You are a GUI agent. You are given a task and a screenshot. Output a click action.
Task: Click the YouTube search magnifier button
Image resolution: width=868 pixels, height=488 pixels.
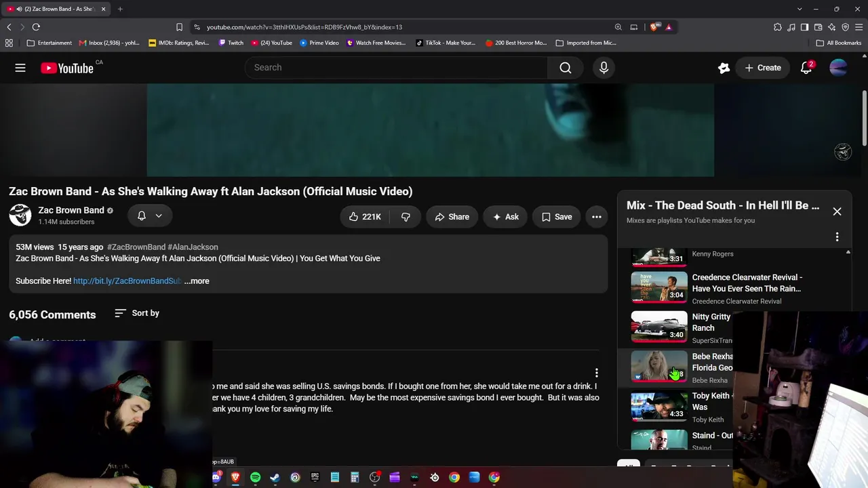(566, 68)
